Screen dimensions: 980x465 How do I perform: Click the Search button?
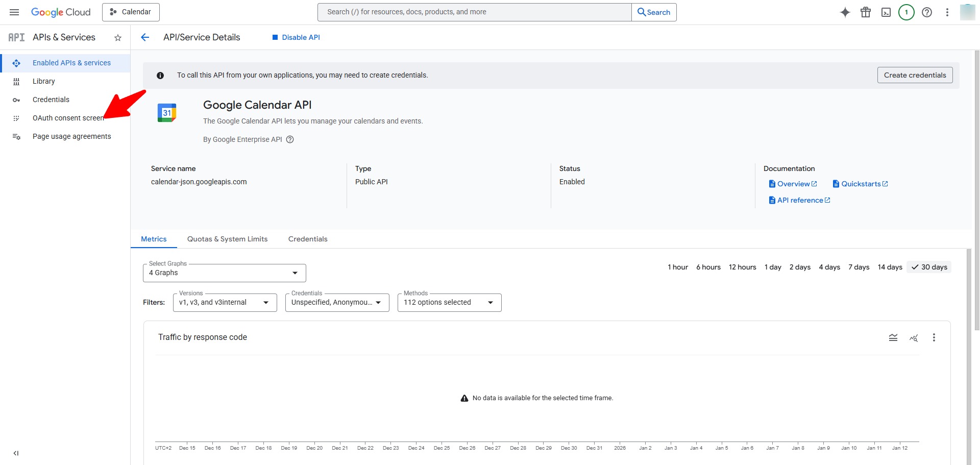tap(654, 12)
